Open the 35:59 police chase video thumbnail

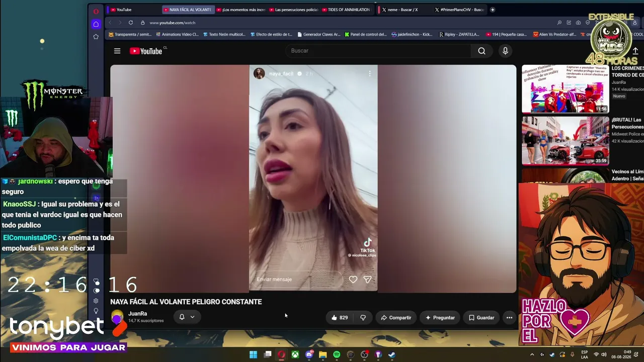point(566,141)
